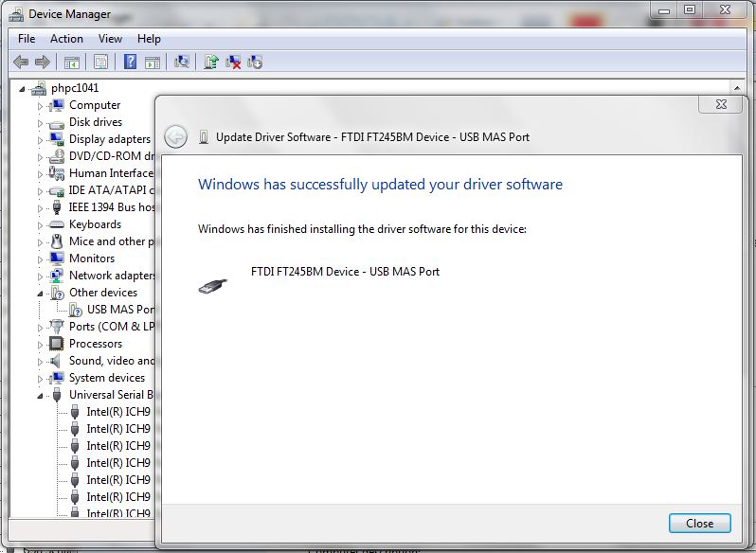Click the IEEE 1394 Bus host icon
The image size is (756, 553).
pos(57,207)
